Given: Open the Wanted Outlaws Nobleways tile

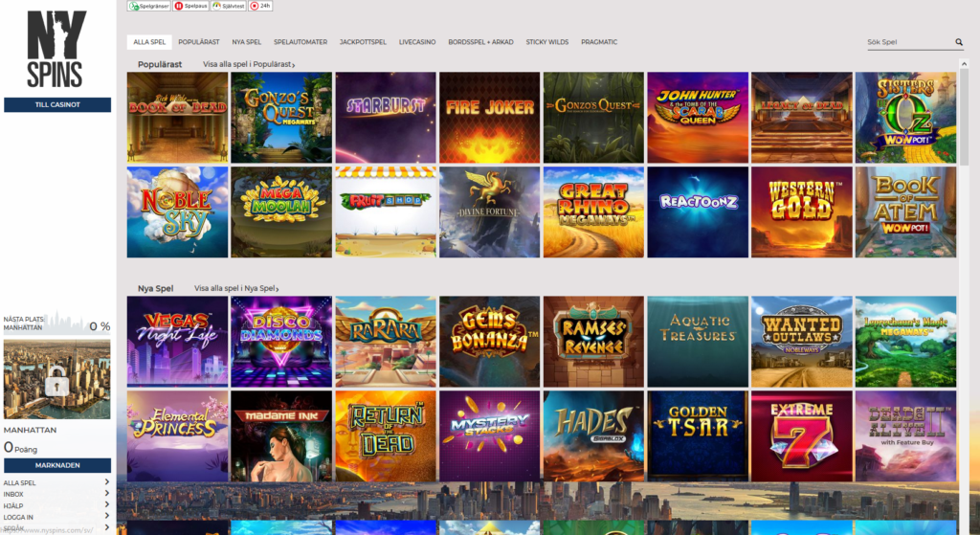Looking at the screenshot, I should (802, 342).
